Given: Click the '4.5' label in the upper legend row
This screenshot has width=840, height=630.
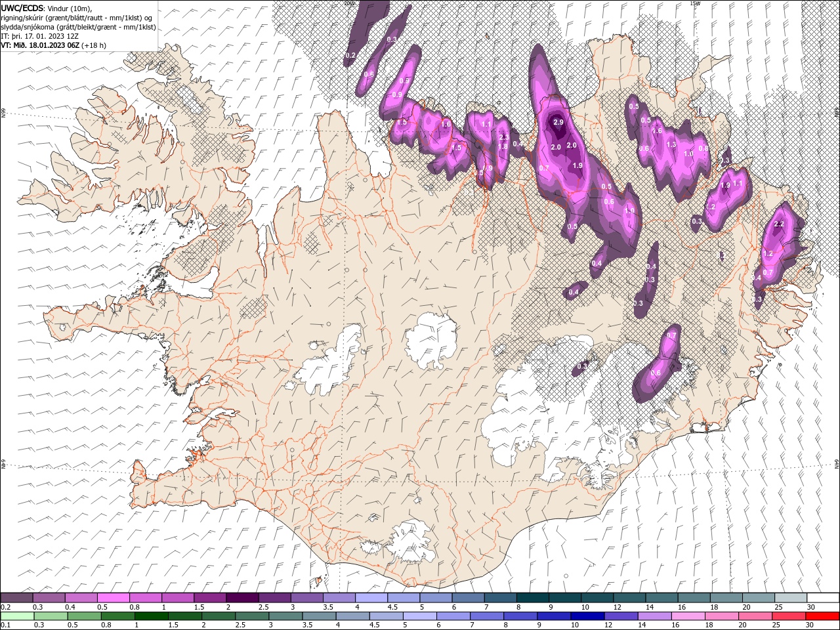Looking at the screenshot, I should [392, 607].
